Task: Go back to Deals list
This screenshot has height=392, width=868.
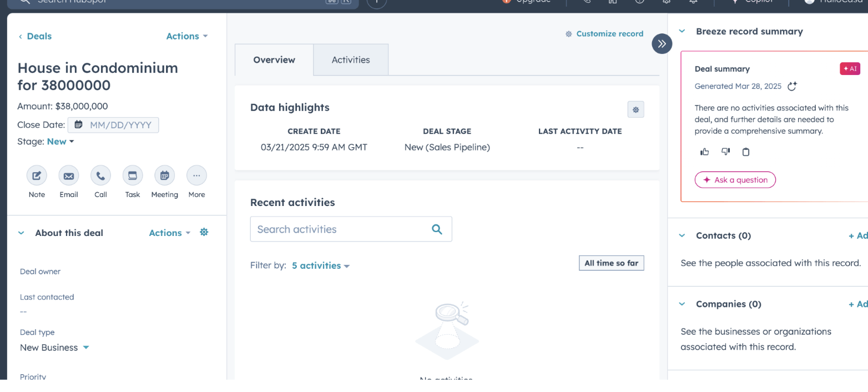Action: click(35, 36)
